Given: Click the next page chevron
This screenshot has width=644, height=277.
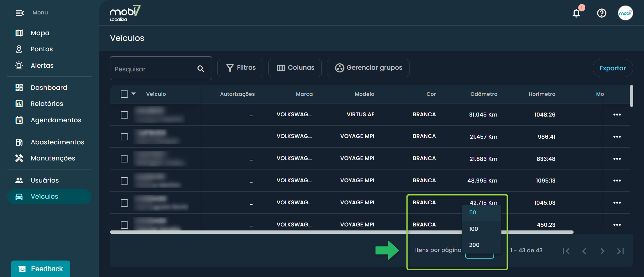Looking at the screenshot, I should click(602, 251).
